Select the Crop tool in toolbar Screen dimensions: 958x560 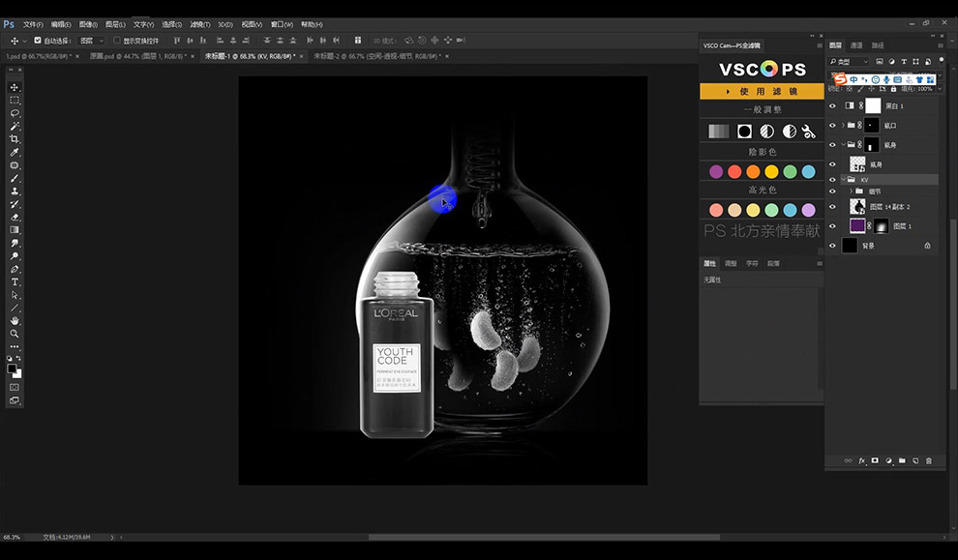pyautogui.click(x=15, y=139)
